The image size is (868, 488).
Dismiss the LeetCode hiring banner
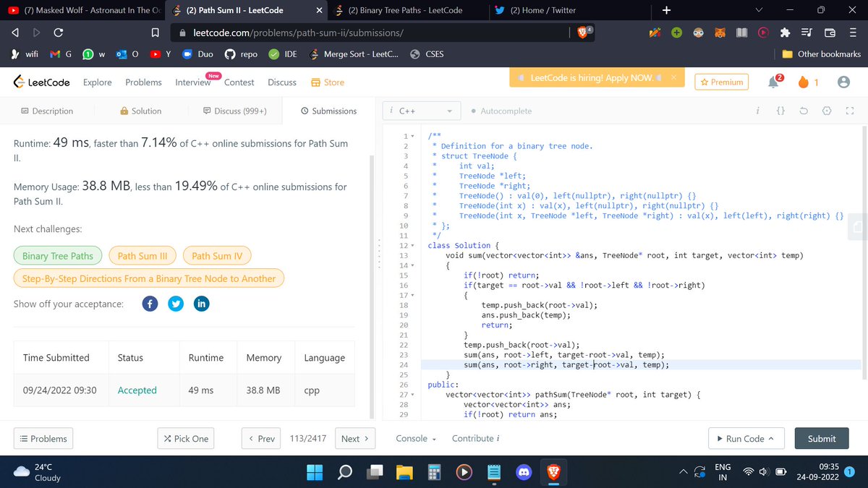(673, 77)
